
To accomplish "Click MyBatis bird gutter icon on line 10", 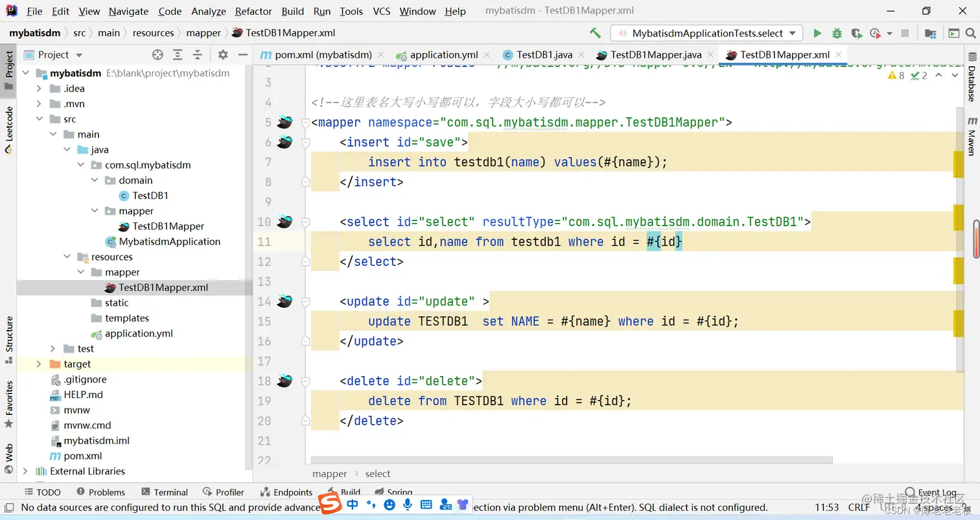I will [285, 221].
